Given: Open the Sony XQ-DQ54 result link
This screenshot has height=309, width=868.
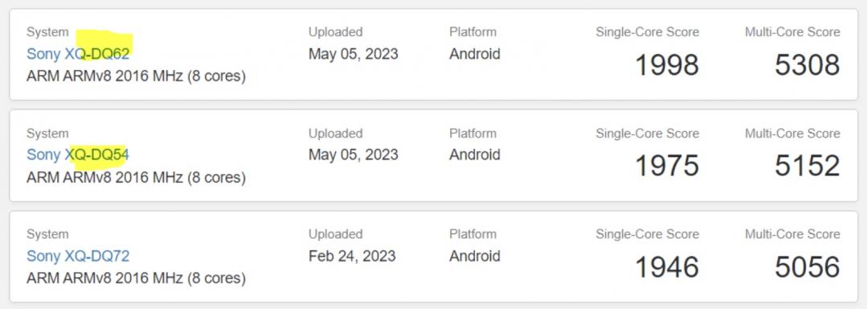Looking at the screenshot, I should click(78, 154).
